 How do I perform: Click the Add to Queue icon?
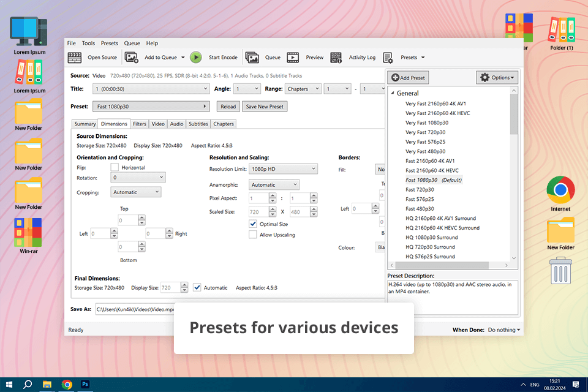pos(131,58)
